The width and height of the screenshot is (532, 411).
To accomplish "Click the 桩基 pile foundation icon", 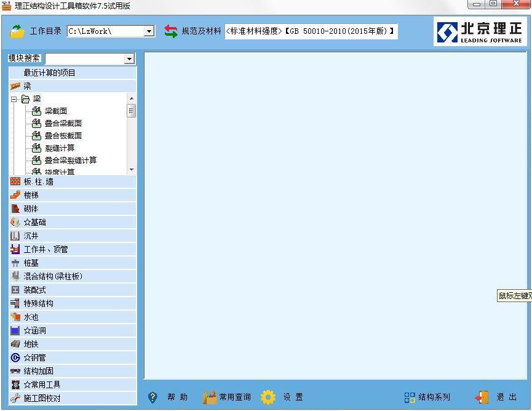I will [x=15, y=263].
